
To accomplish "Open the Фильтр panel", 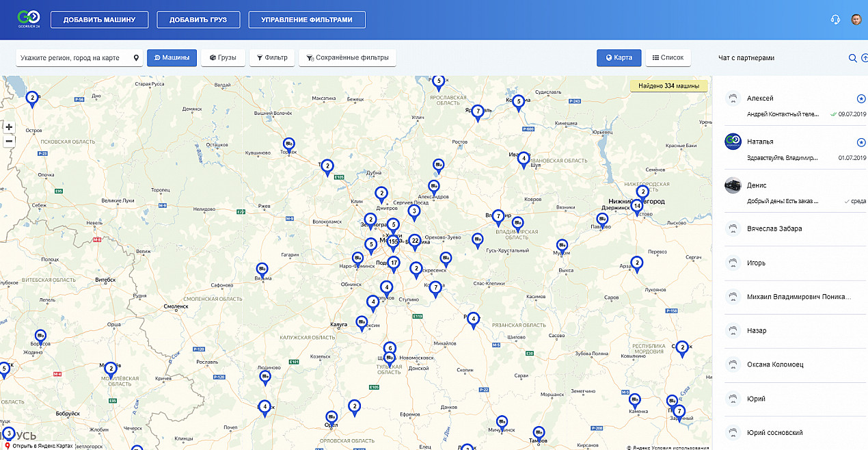I will [272, 58].
